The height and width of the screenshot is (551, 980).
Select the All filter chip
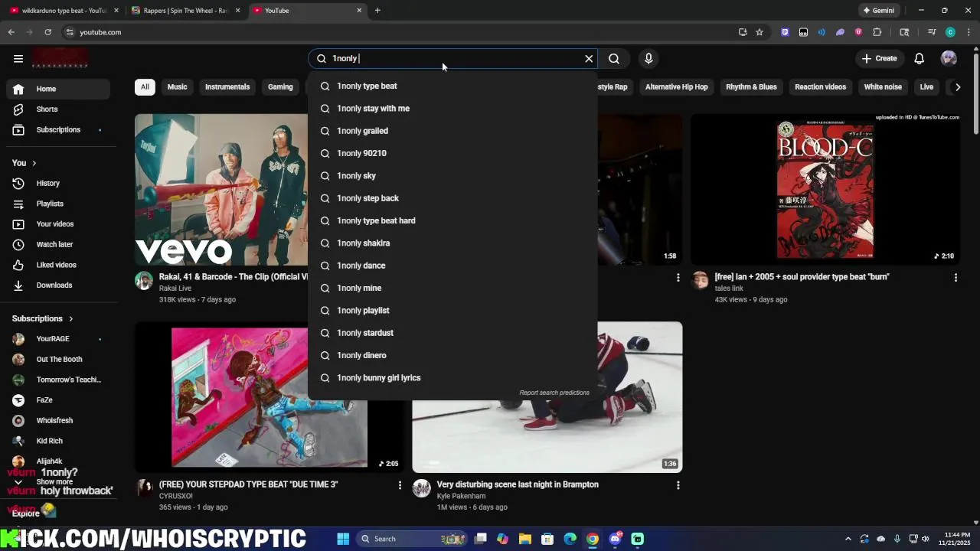(145, 86)
